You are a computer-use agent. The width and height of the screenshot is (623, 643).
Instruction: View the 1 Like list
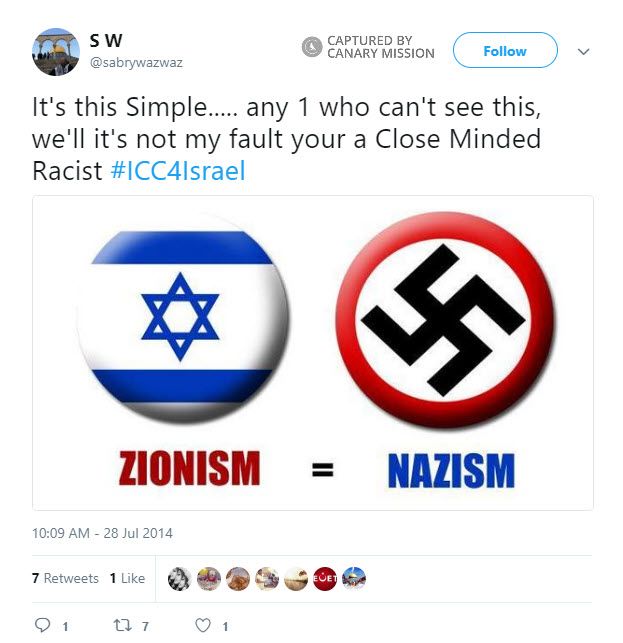[x=127, y=578]
